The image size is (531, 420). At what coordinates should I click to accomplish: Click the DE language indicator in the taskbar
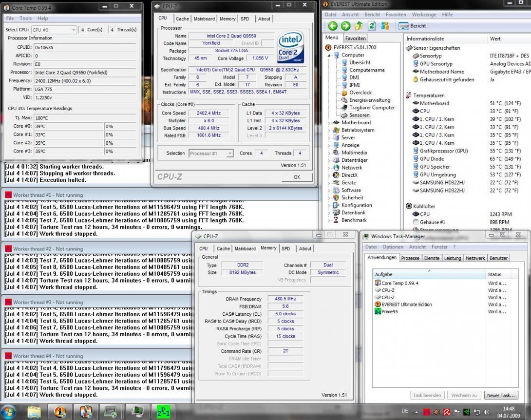(405, 411)
